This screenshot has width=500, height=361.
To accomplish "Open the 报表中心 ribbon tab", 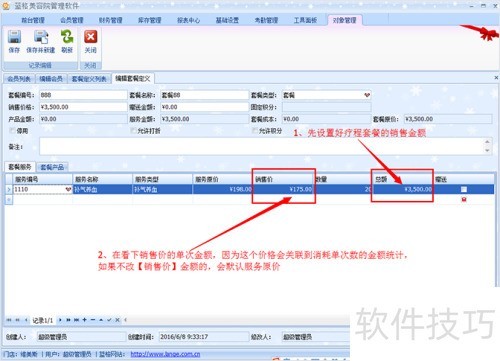I will coord(188,20).
